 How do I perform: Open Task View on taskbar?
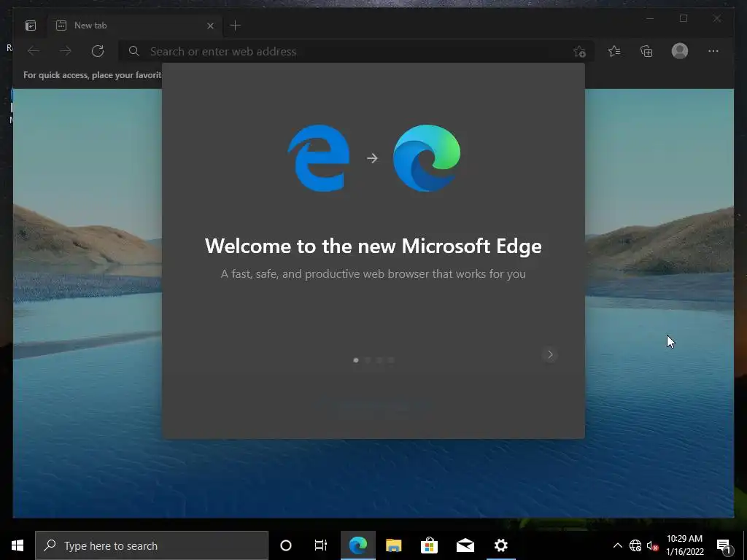pyautogui.click(x=321, y=545)
